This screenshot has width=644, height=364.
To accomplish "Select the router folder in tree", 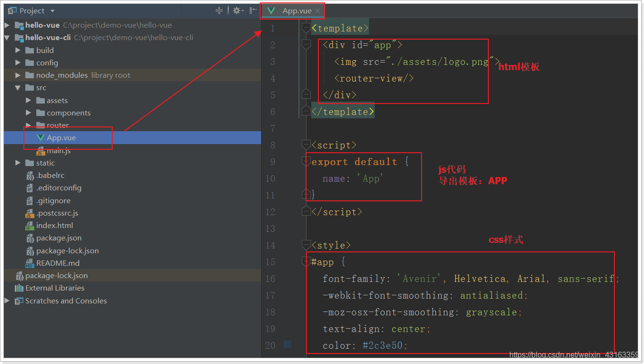I will [x=58, y=125].
